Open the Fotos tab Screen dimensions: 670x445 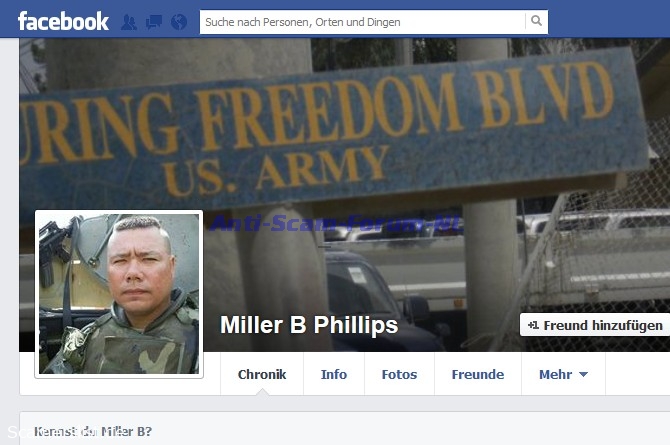[x=399, y=374]
